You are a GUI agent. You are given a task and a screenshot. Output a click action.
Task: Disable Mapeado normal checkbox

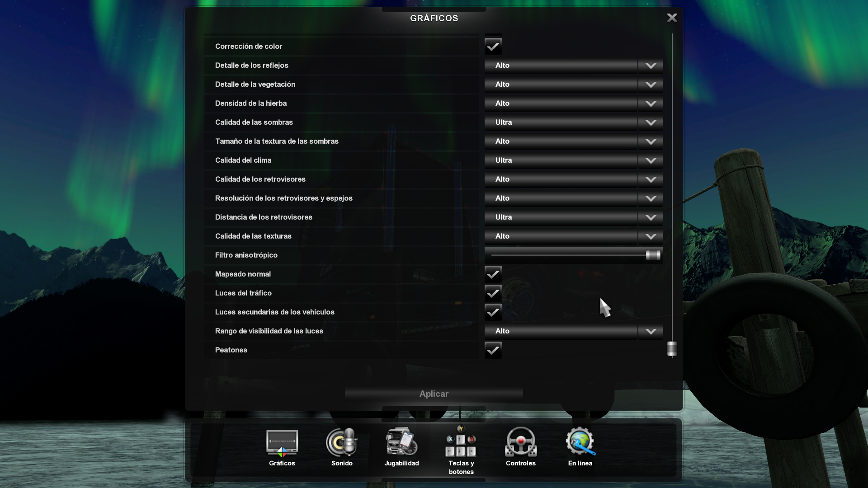(493, 274)
